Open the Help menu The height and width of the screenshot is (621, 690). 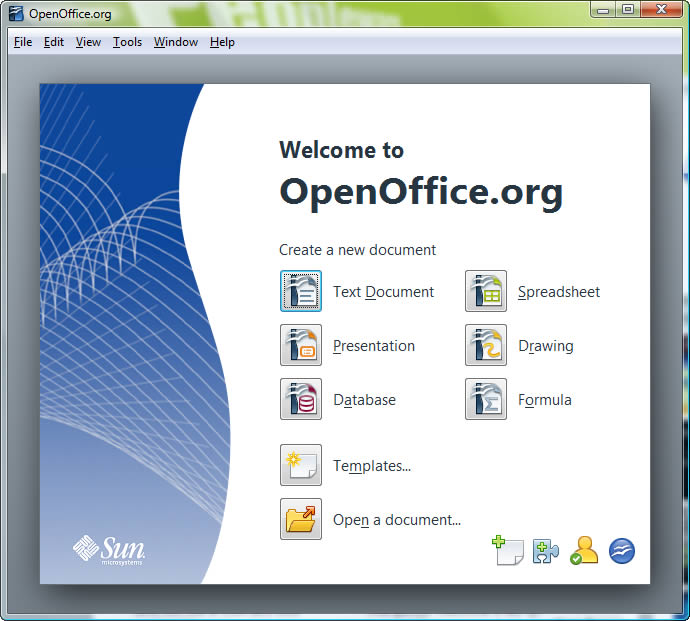point(222,42)
